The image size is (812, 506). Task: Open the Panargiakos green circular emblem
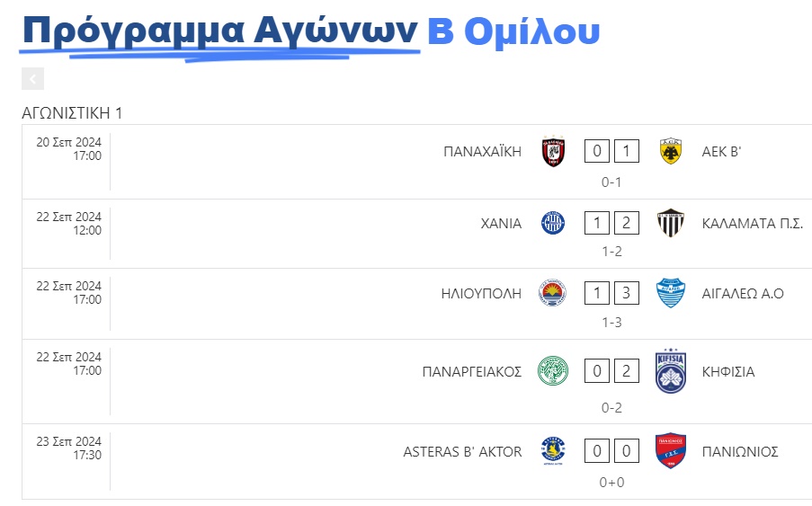tap(552, 371)
